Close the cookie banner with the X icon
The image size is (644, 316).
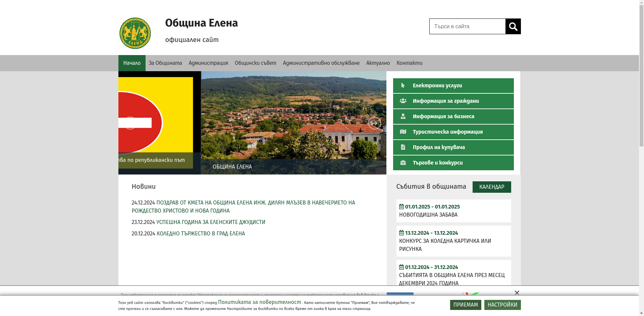click(x=517, y=293)
